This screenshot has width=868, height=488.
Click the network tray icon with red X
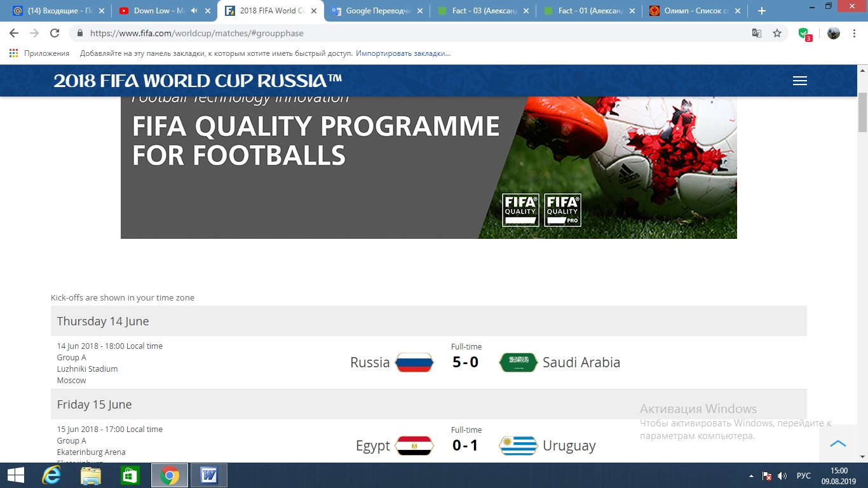pos(767,476)
